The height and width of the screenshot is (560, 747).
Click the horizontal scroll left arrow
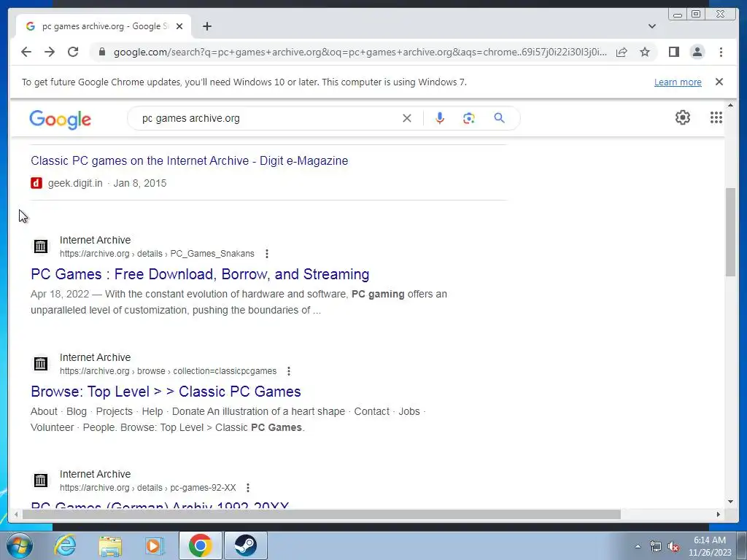tap(16, 514)
